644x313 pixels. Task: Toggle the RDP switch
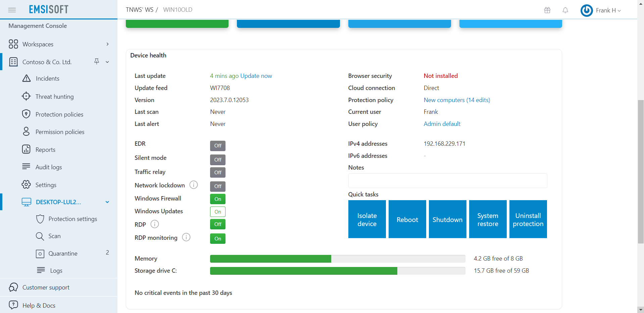[x=218, y=224]
